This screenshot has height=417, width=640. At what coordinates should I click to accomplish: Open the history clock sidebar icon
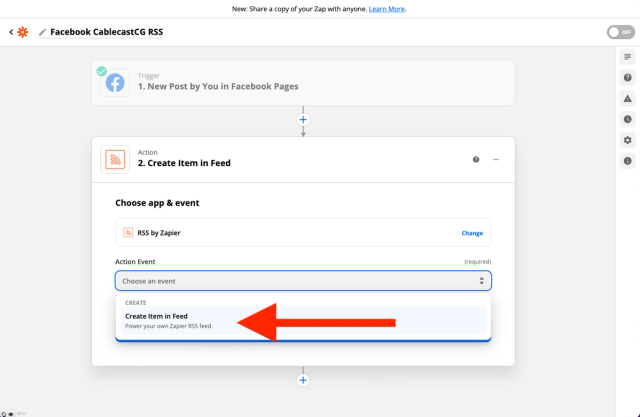click(x=627, y=119)
